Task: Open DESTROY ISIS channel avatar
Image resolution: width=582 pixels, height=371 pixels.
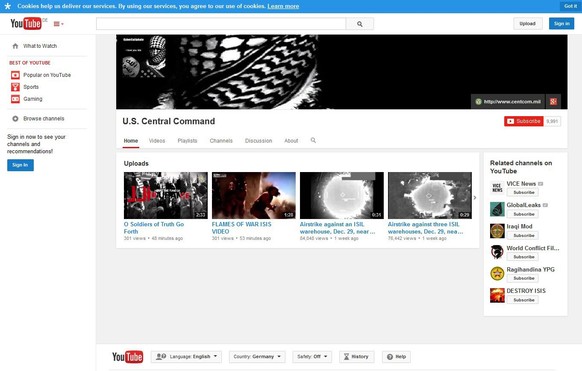Action: tap(497, 295)
